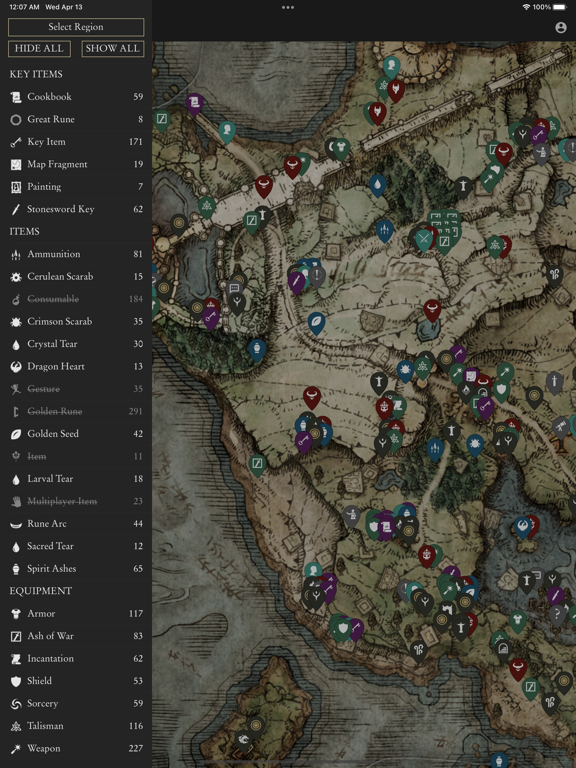Click the Armor chestplate icon in sidebar

(x=16, y=614)
